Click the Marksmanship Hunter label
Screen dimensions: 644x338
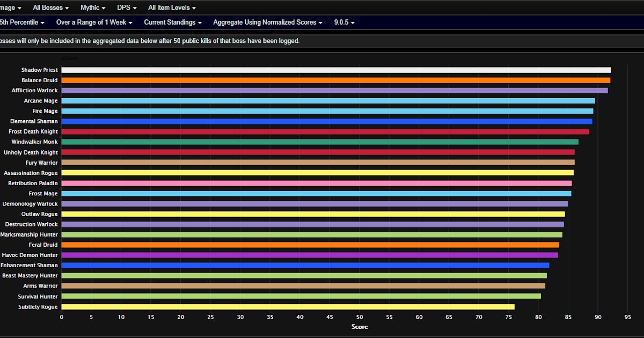click(29, 234)
